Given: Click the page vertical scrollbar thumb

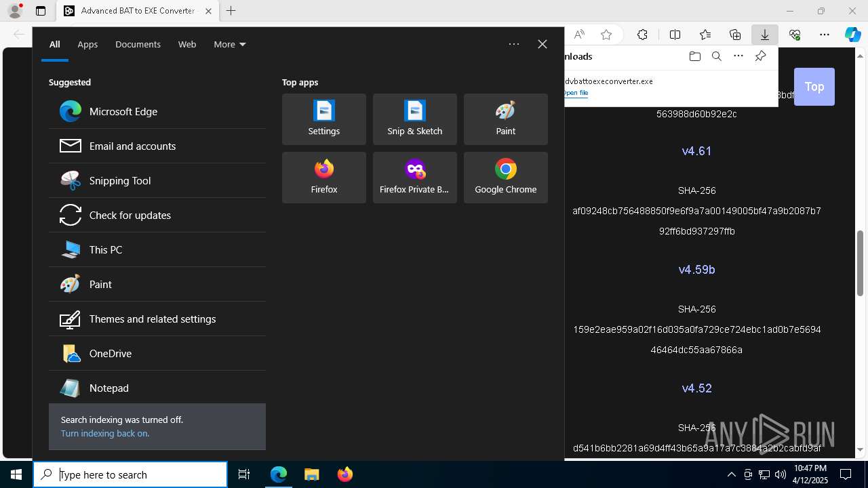Looking at the screenshot, I should point(860,263).
